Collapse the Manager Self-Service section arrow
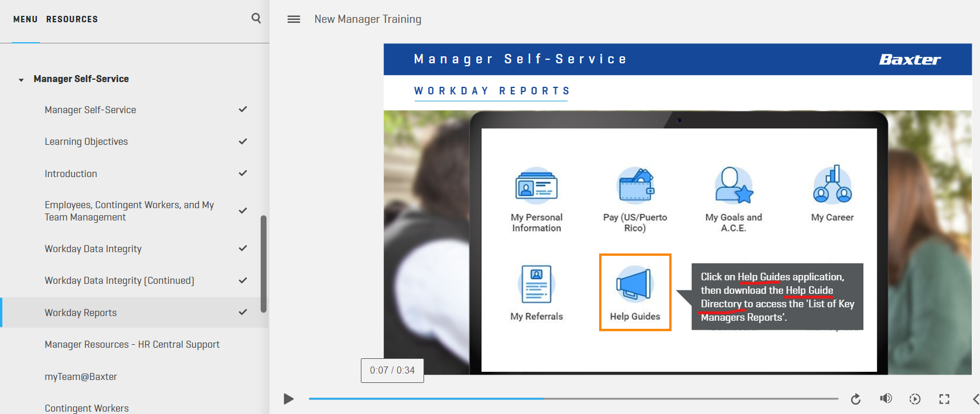 point(21,80)
